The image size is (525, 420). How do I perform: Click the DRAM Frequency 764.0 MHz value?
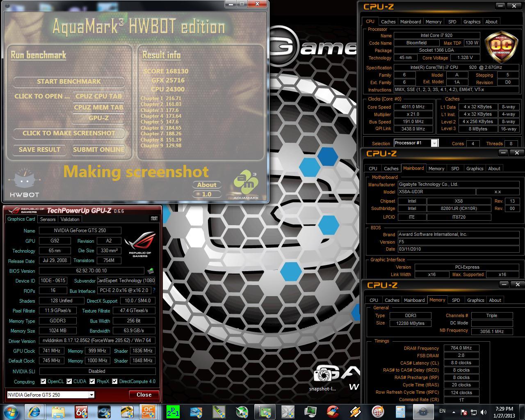click(461, 348)
